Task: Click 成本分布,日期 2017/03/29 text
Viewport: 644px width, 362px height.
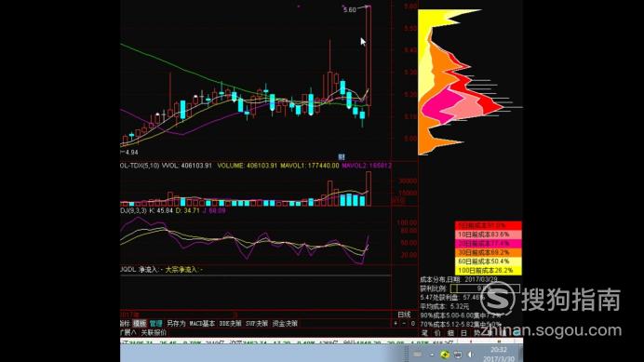Action: 459,279
